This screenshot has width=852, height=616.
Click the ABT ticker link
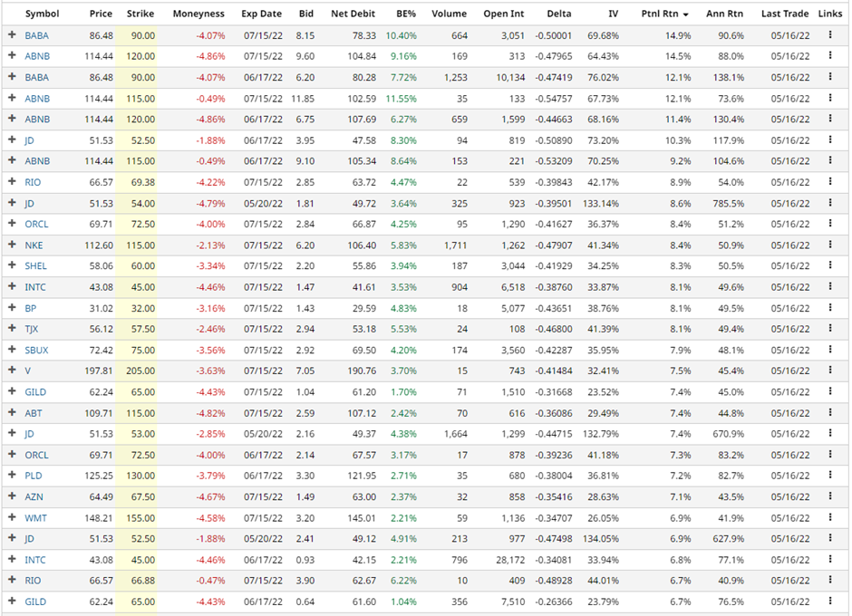click(34, 413)
